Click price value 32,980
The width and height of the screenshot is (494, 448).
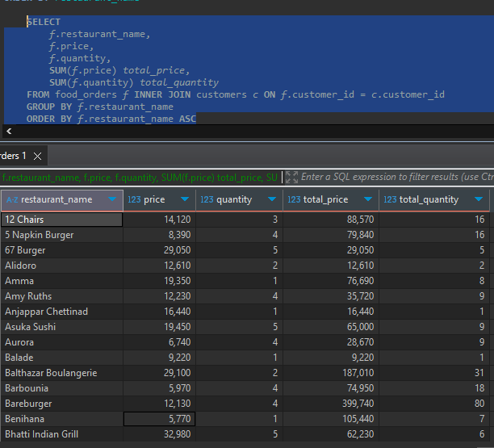coord(159,434)
